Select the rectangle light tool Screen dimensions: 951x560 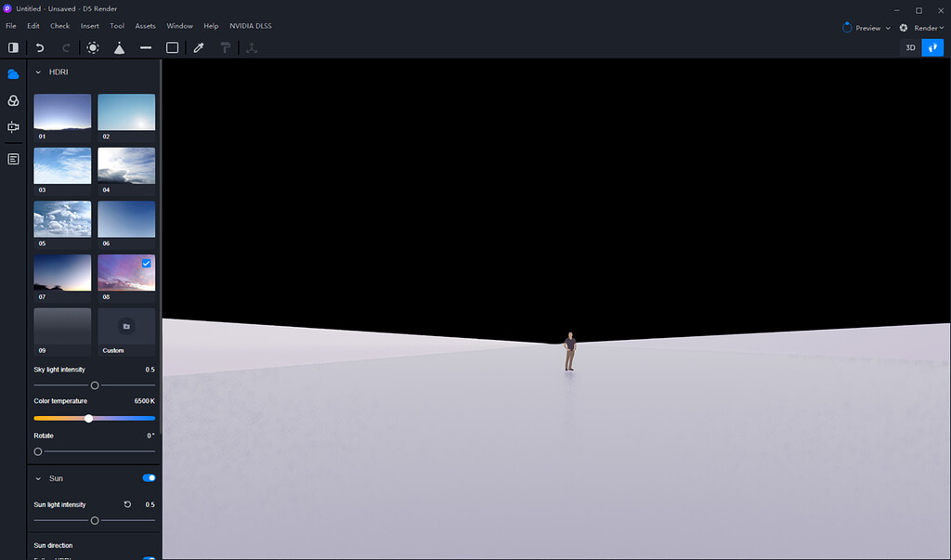tap(171, 47)
